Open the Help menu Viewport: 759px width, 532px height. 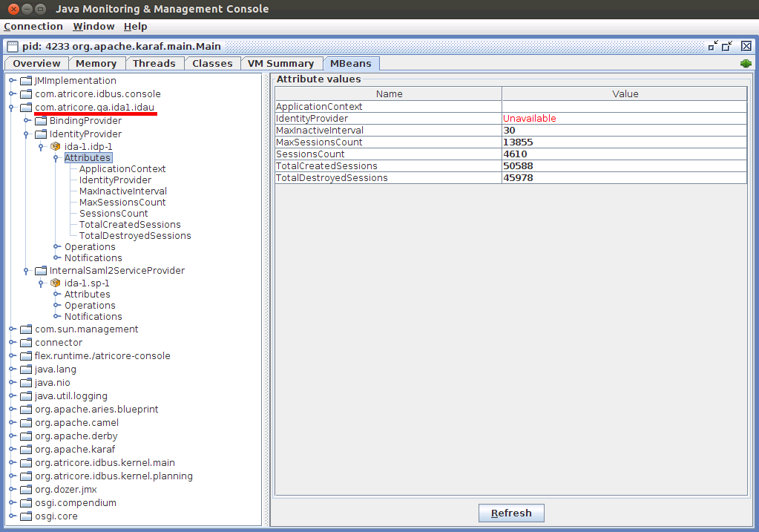[x=136, y=27]
